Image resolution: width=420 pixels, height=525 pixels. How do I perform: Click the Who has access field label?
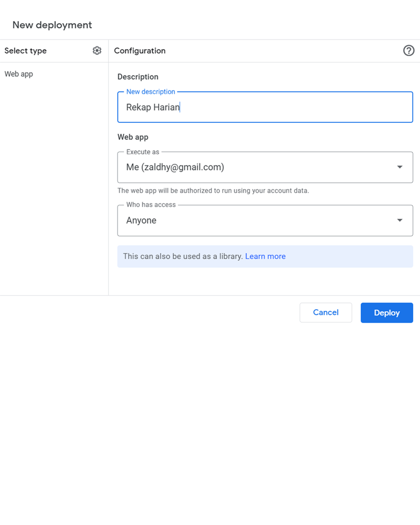click(151, 205)
